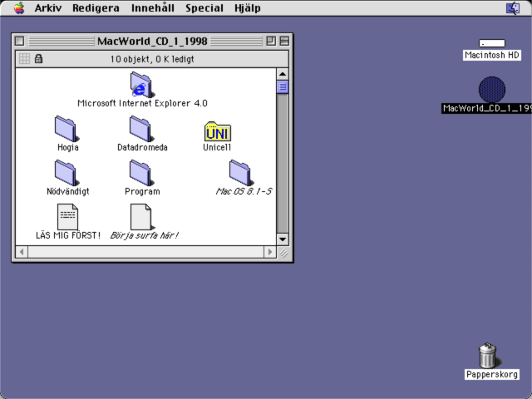
Task: Open the Apple menu icon
Action: pos(19,7)
